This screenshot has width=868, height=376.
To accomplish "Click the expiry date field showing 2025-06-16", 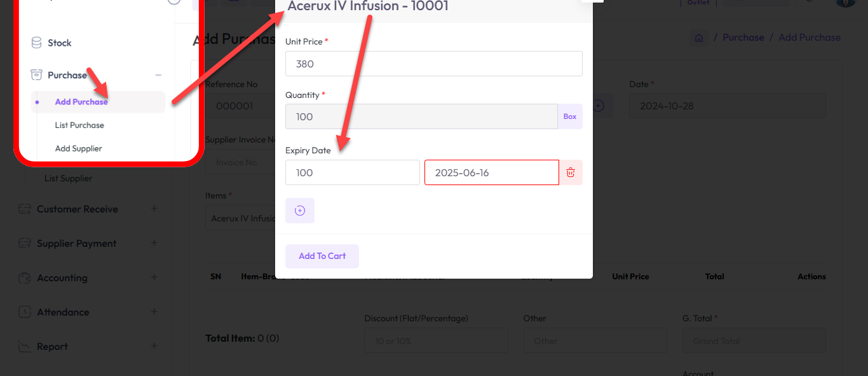I will point(491,172).
